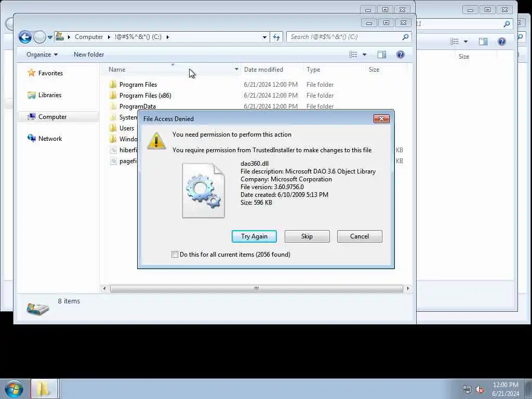Select Libraries in the navigation pane
This screenshot has height=399, width=532.
coord(50,95)
